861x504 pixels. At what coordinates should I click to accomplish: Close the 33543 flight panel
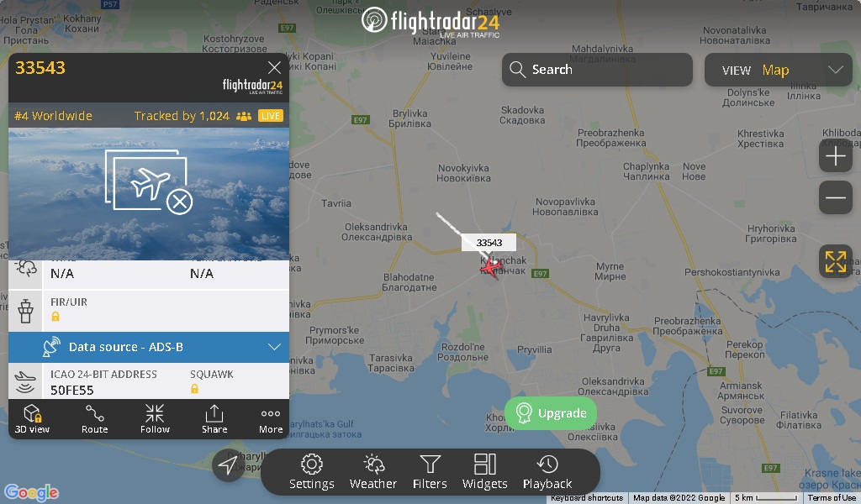click(x=274, y=67)
